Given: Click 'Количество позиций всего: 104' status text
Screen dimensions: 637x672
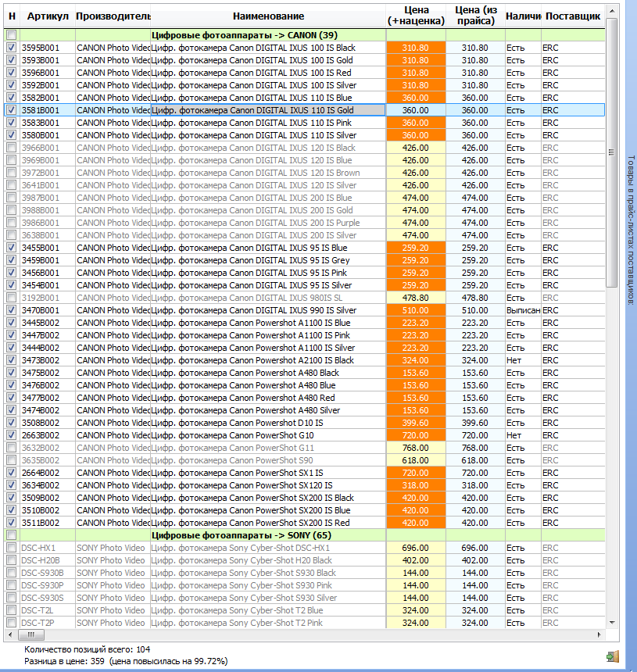Looking at the screenshot, I should [87, 649].
